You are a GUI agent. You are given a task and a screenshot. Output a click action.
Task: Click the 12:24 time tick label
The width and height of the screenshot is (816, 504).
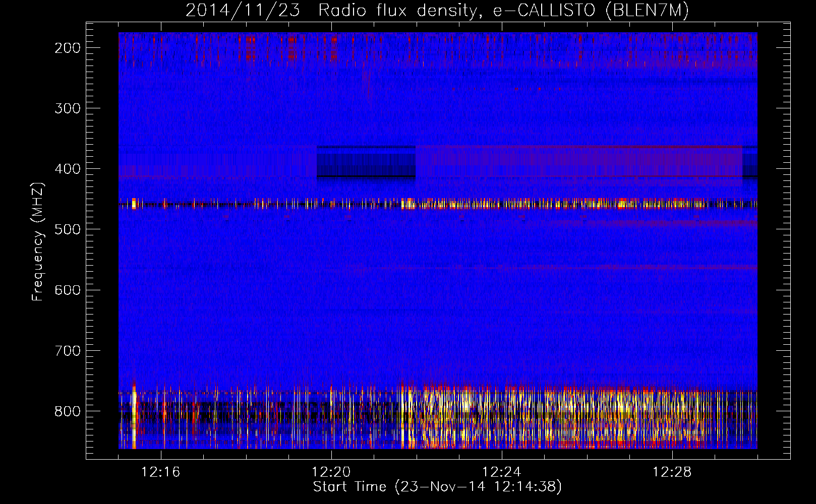(502, 472)
